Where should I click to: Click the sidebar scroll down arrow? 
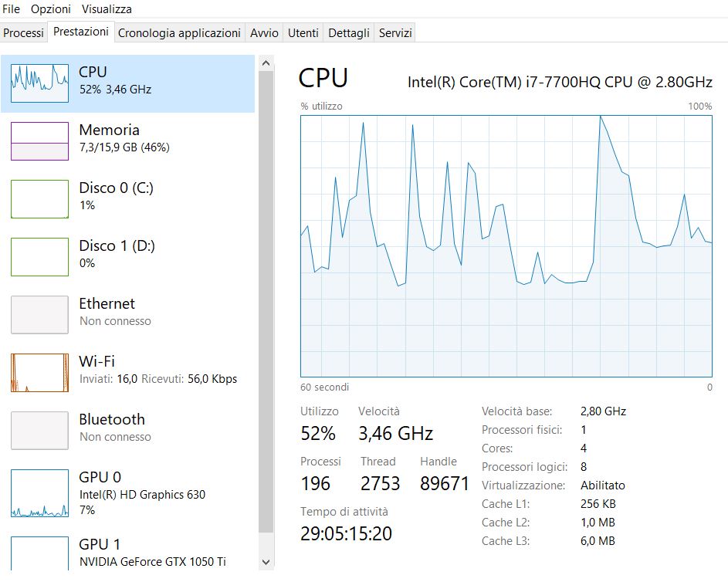tap(266, 562)
